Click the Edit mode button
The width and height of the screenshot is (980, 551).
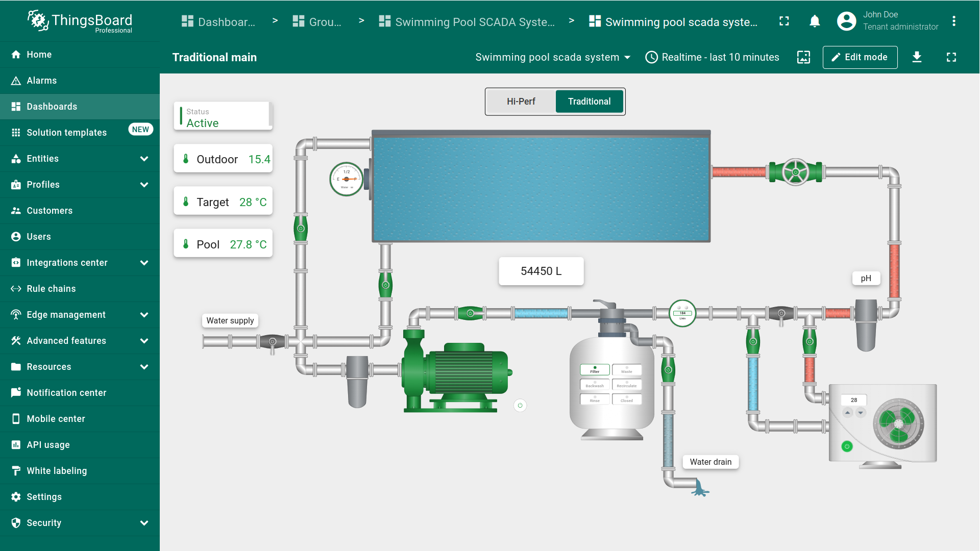tap(860, 57)
